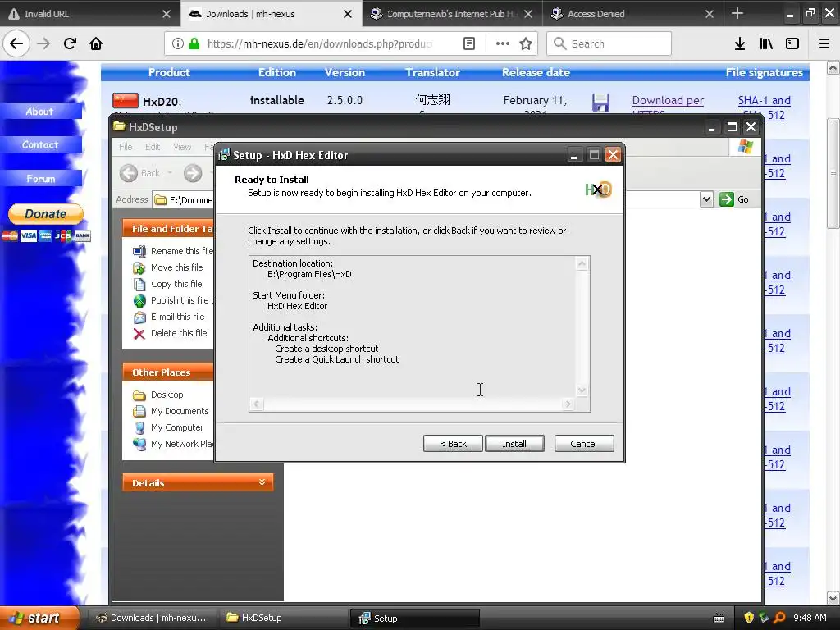Click the mh-nexus URL address bar
The width and height of the screenshot is (840, 630).
pos(320,43)
